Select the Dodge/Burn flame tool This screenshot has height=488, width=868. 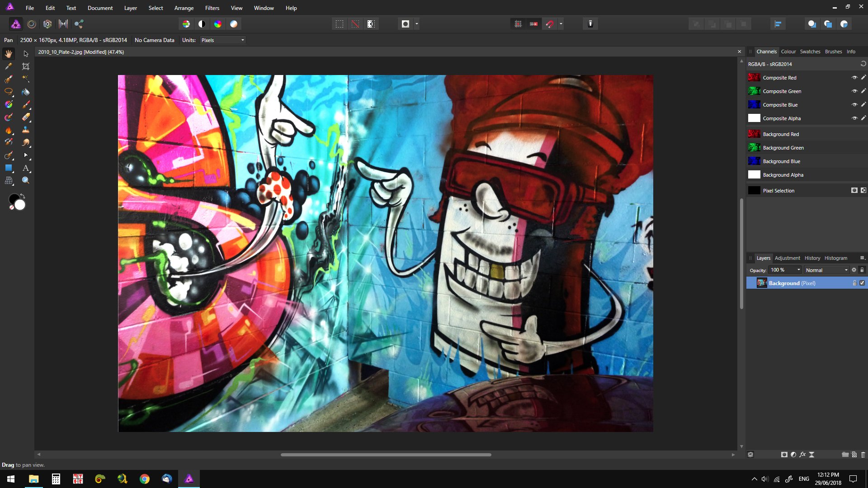click(9, 130)
